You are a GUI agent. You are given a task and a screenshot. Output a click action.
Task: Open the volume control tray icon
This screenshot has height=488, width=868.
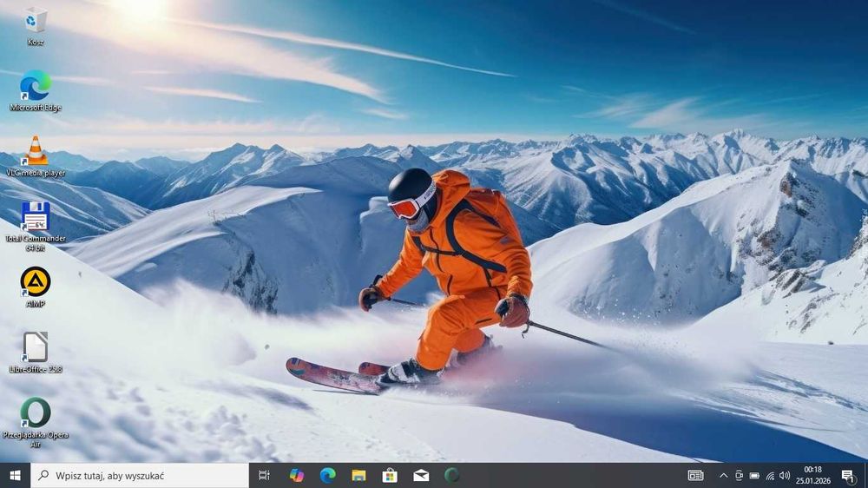[785, 475]
